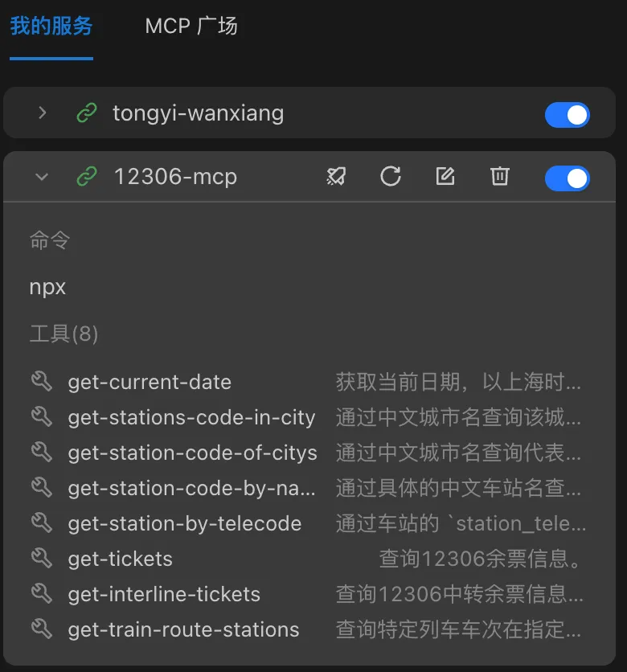Click the wrench icon beside get-station-by-telecode
Image resolution: width=627 pixels, height=672 pixels.
tap(42, 522)
